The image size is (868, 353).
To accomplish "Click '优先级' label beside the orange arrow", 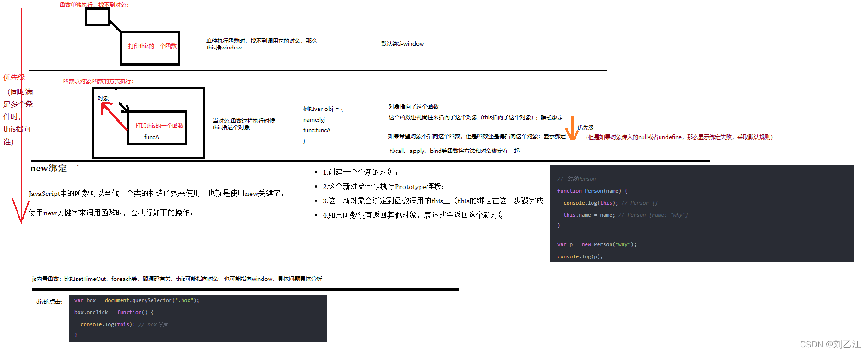I will coord(586,128).
